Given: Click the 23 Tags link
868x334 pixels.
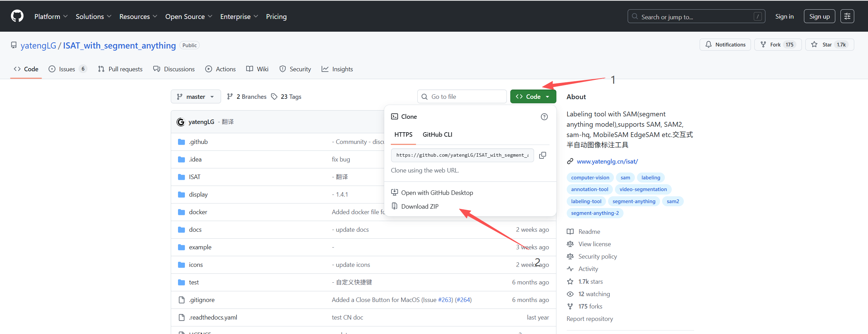Looking at the screenshot, I should point(286,97).
